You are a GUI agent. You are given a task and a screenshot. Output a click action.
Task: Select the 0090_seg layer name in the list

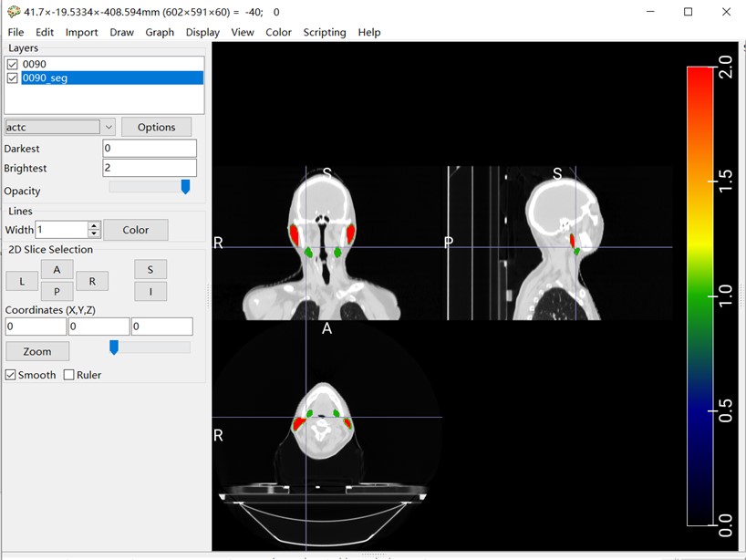pos(46,78)
